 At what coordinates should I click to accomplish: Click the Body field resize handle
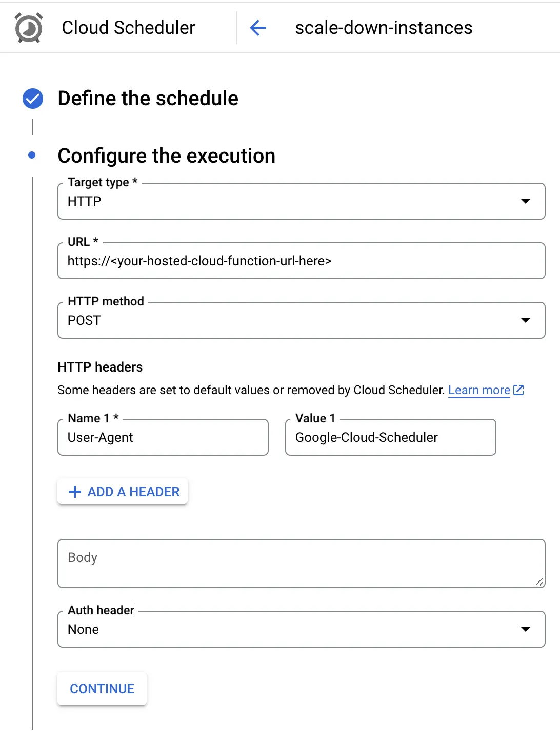pos(539,581)
